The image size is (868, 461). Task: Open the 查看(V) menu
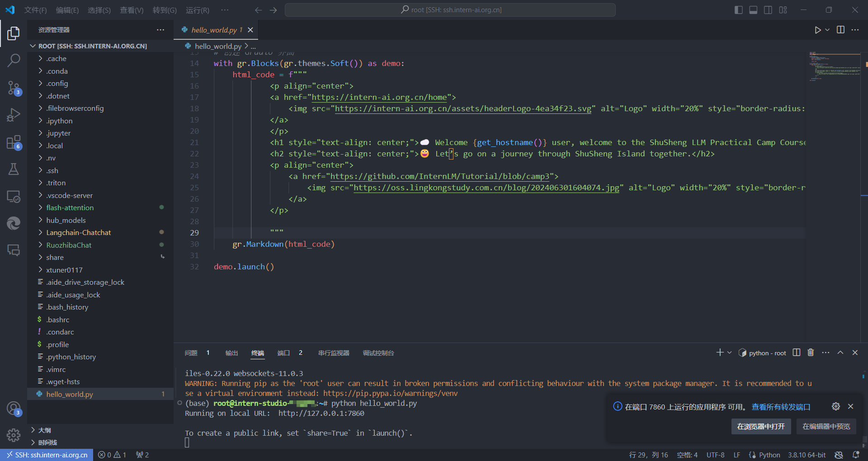point(132,10)
